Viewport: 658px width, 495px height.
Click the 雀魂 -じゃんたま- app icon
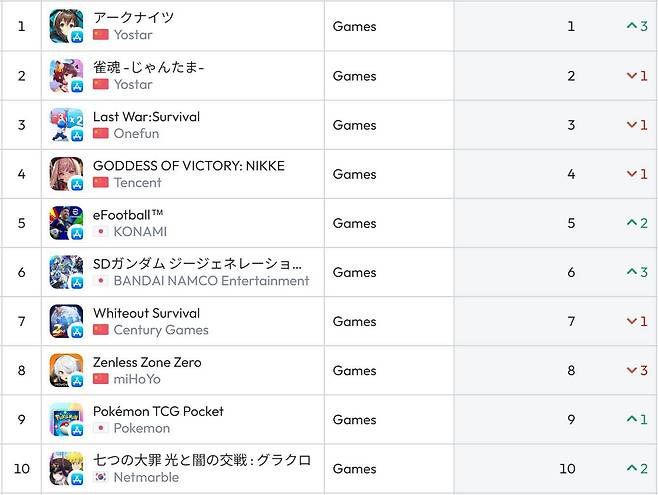[66, 76]
